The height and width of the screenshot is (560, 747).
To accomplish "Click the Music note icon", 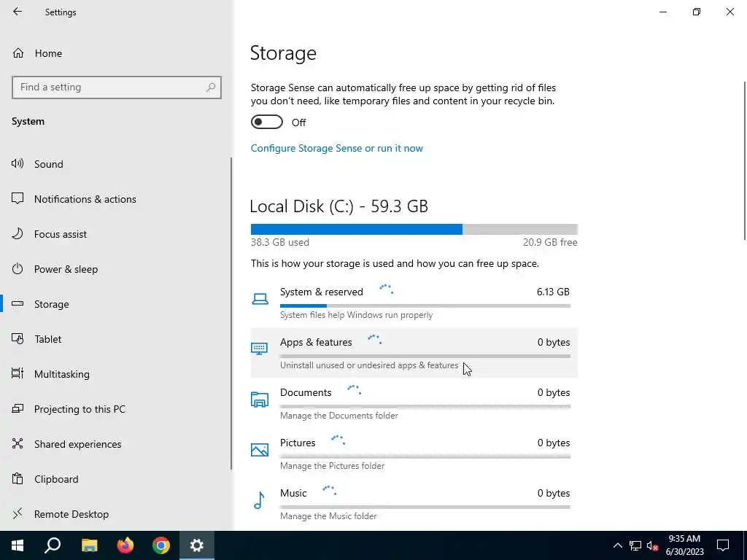I will [x=259, y=500].
